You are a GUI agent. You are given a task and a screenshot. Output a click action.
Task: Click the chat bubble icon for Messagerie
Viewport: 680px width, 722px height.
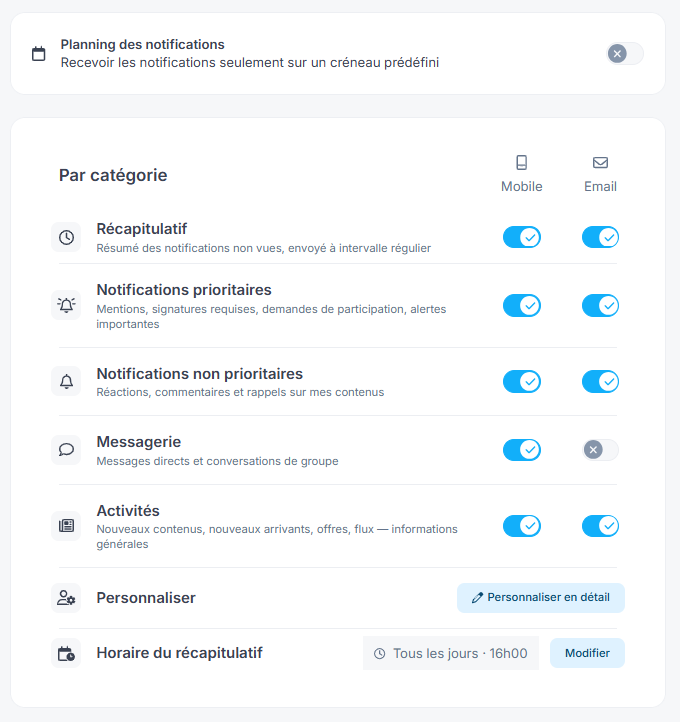[x=66, y=450]
